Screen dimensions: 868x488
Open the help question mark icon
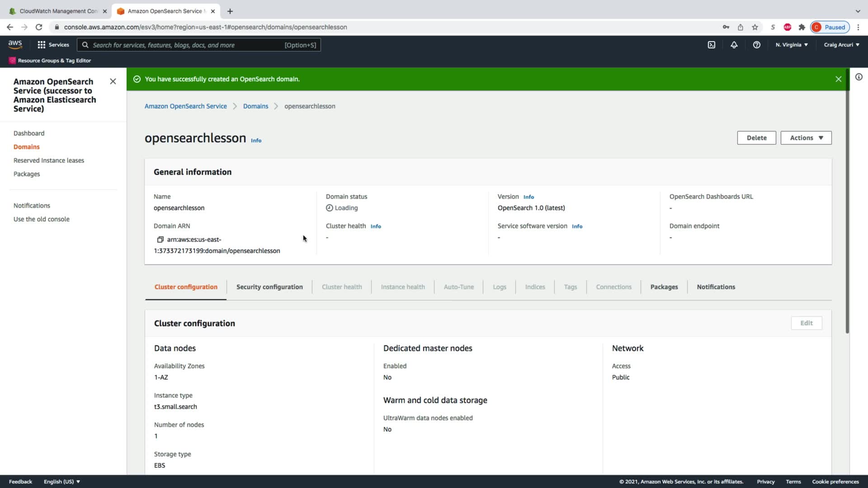pyautogui.click(x=756, y=45)
